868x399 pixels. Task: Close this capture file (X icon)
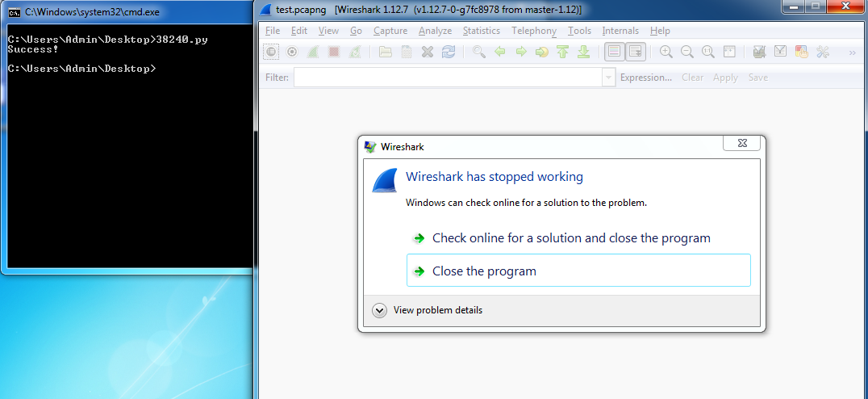pos(428,52)
